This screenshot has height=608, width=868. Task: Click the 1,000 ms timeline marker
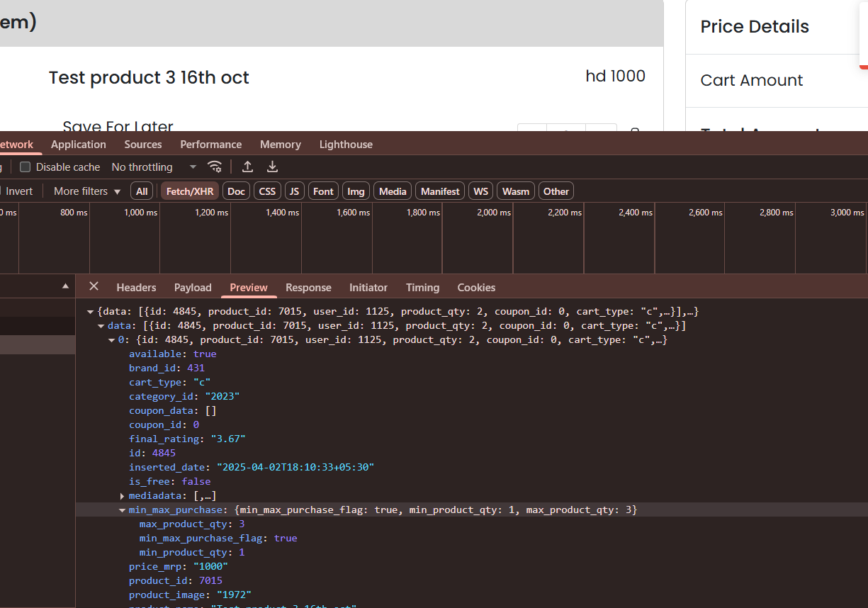pos(141,213)
